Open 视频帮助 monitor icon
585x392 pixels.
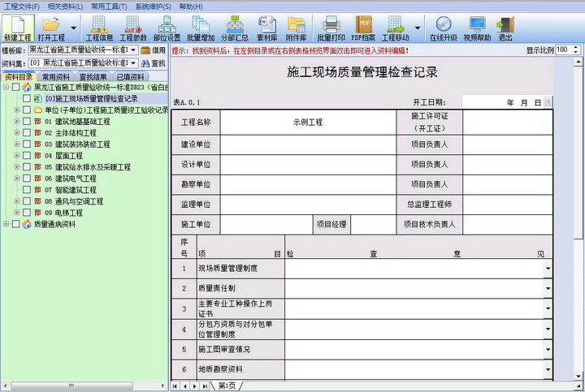[477, 28]
